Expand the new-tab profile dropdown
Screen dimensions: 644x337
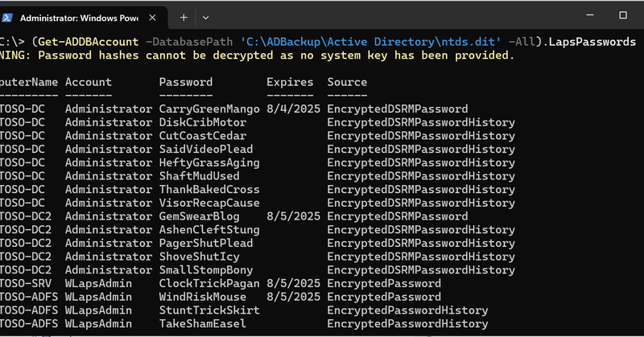point(206,18)
